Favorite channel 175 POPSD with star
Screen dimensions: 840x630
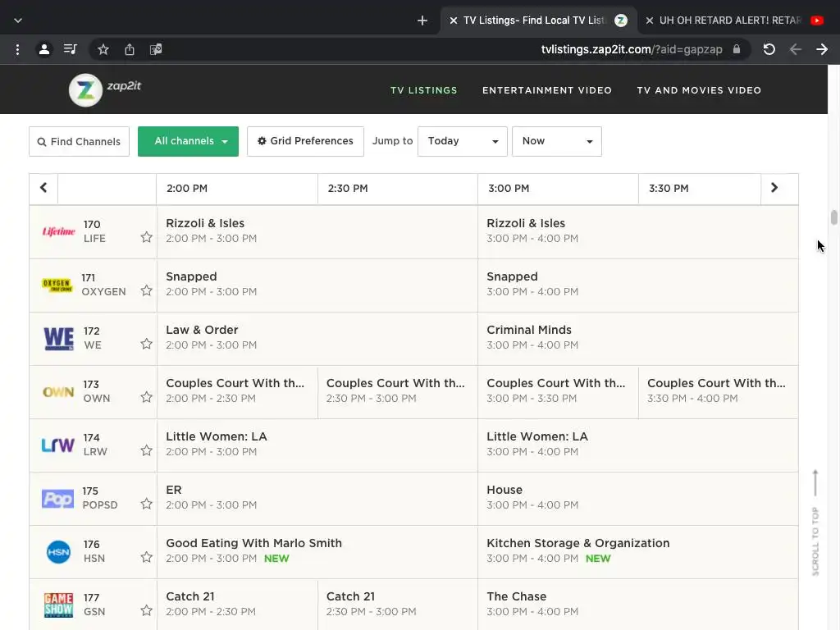146,504
